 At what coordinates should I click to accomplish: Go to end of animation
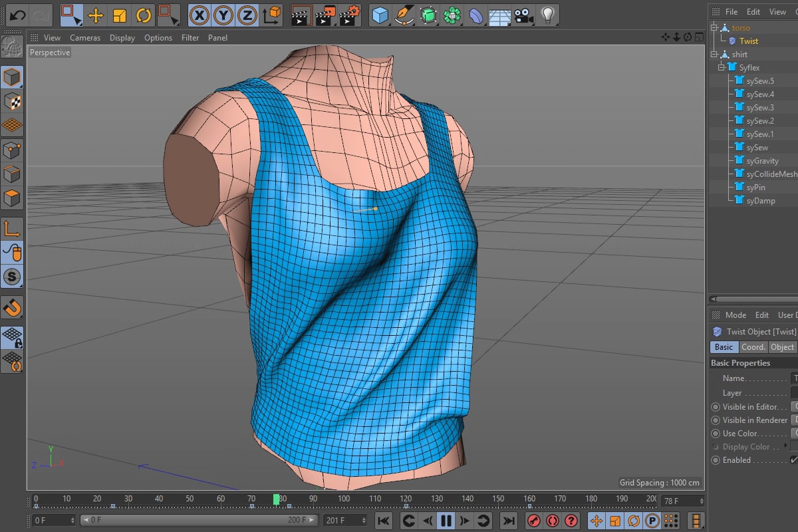(x=508, y=521)
